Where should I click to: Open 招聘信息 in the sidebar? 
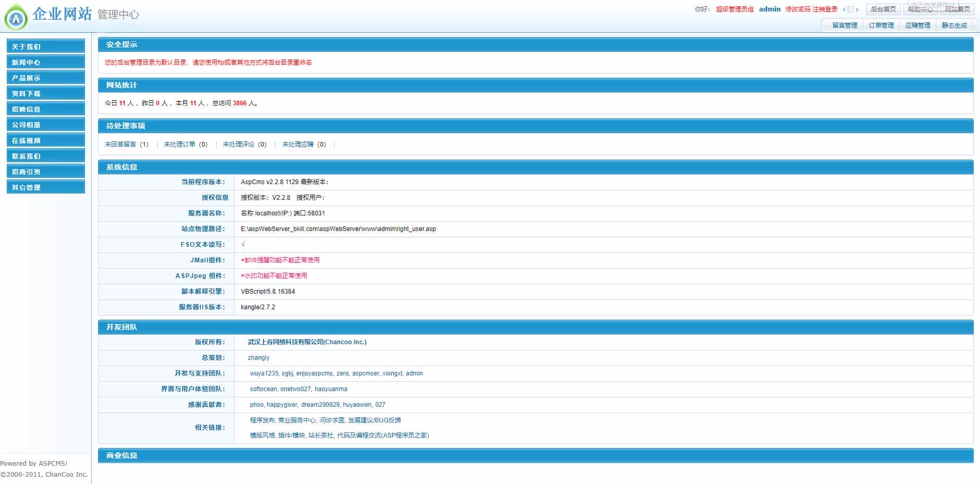[46, 109]
